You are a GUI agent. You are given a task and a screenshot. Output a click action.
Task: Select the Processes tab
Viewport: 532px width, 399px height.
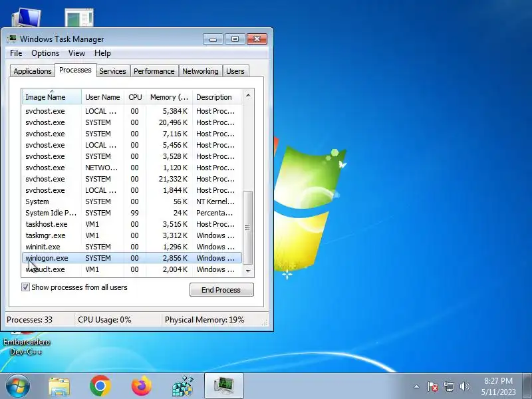click(75, 70)
